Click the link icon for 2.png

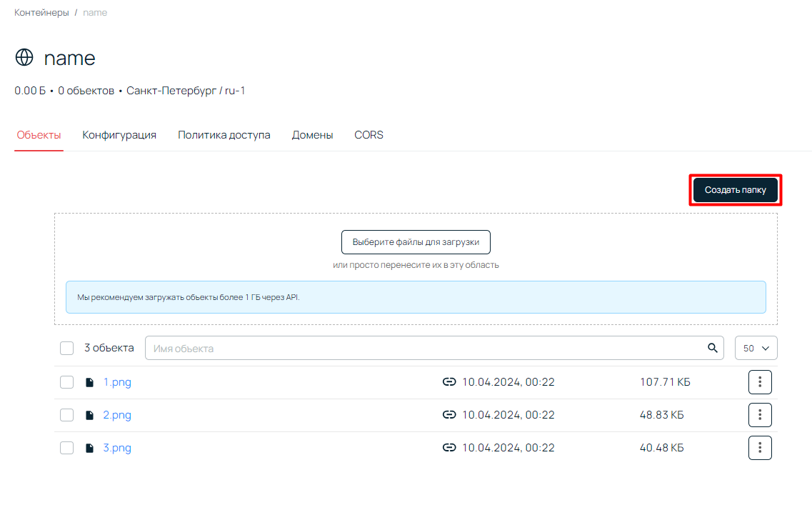click(448, 415)
